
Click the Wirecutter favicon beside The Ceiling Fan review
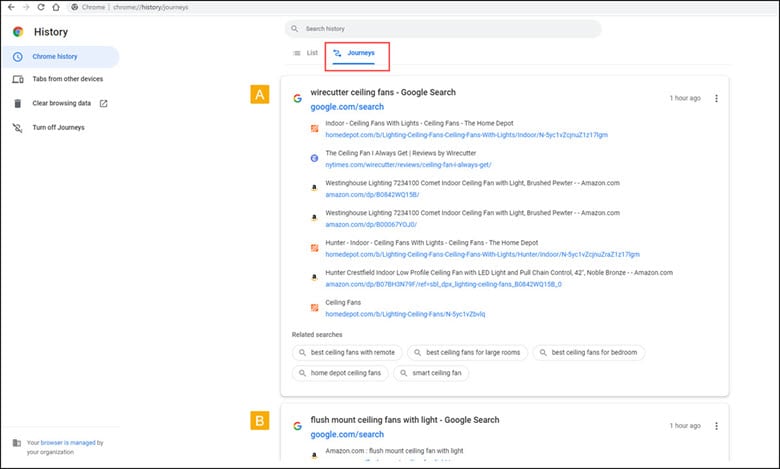(x=314, y=158)
